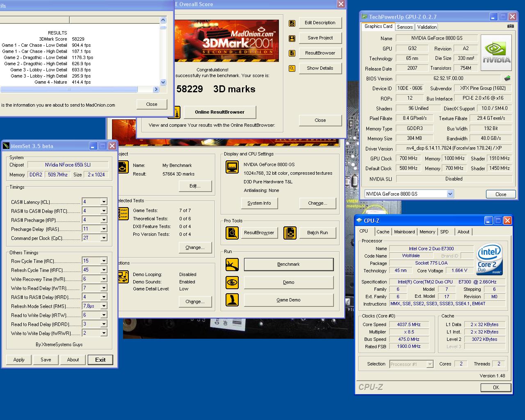Viewport: 525px width, 420px height.
Task: Open the CPU-Z Cache tab
Action: click(x=383, y=232)
